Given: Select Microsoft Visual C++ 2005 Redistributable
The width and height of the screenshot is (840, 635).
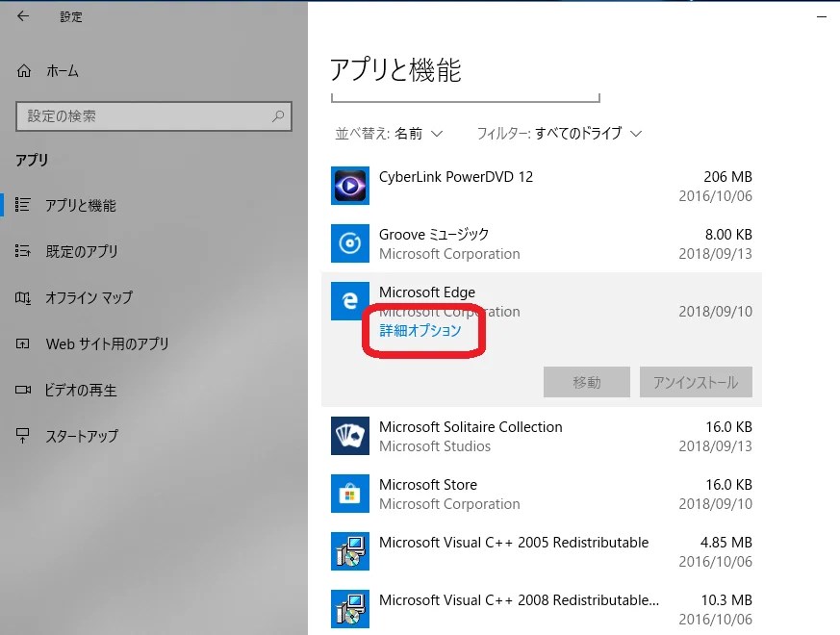Looking at the screenshot, I should (x=514, y=543).
